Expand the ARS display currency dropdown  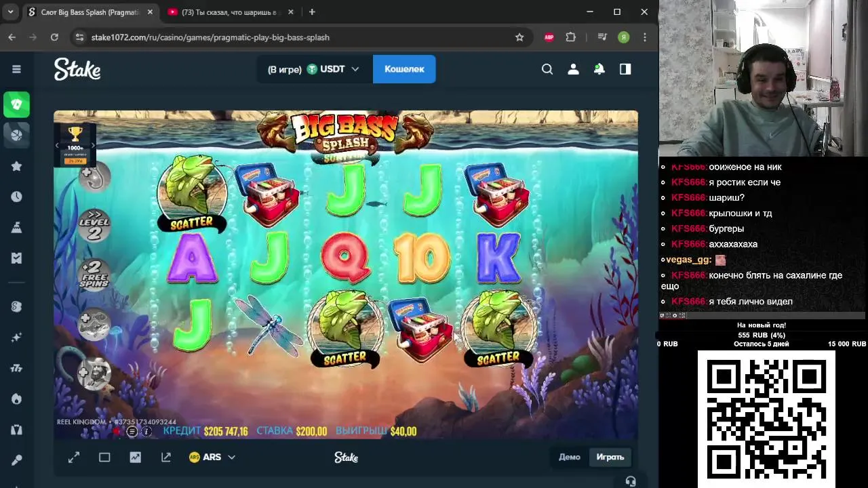click(x=212, y=457)
